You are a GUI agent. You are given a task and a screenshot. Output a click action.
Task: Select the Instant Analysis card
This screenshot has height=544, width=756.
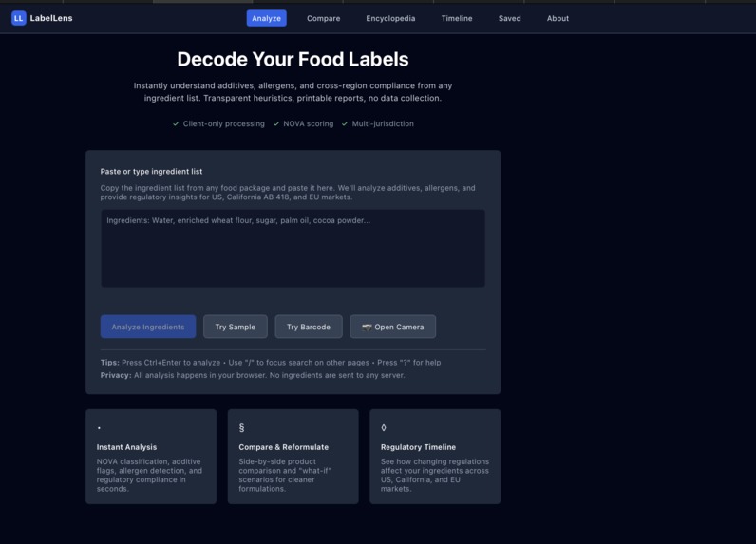[151, 457]
